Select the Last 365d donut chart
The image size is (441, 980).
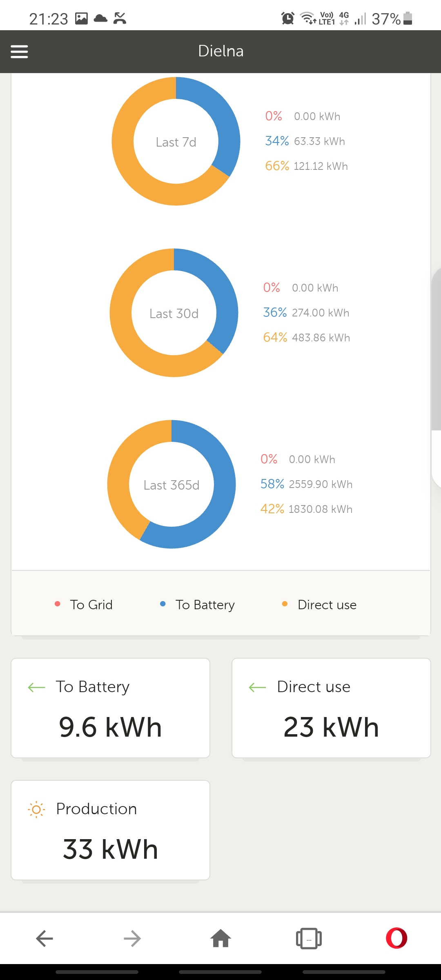point(171,484)
